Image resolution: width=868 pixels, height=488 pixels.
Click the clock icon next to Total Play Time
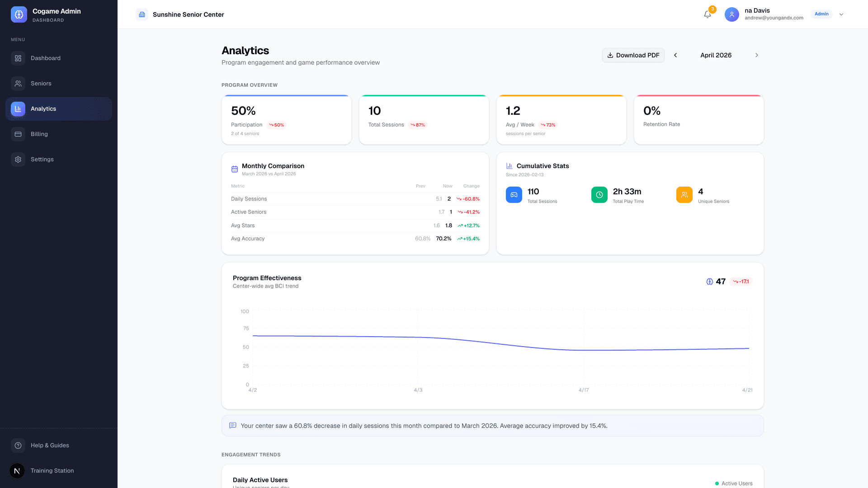599,195
